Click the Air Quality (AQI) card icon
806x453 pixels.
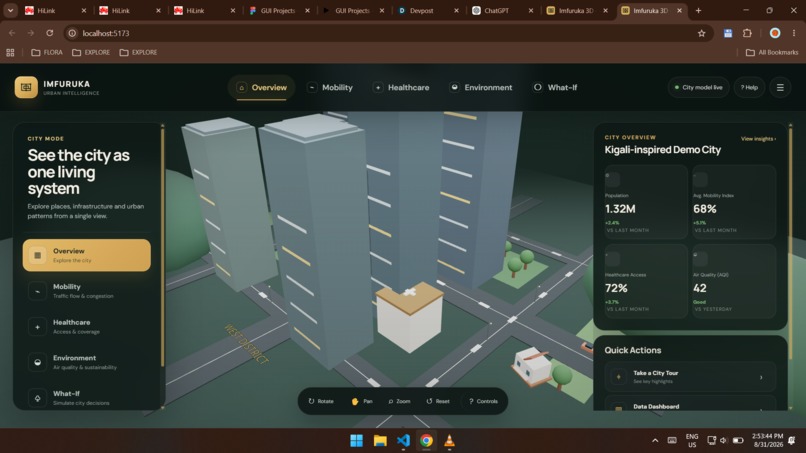pos(700,258)
